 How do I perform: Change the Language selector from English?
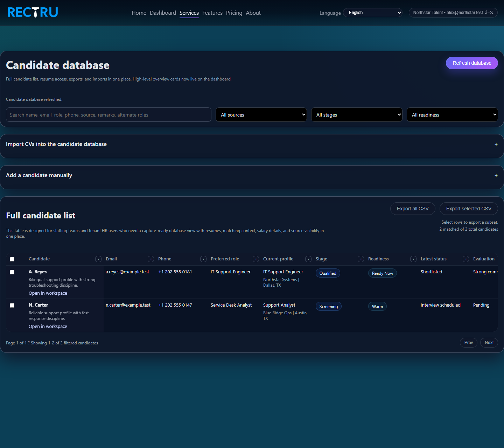click(x=372, y=12)
